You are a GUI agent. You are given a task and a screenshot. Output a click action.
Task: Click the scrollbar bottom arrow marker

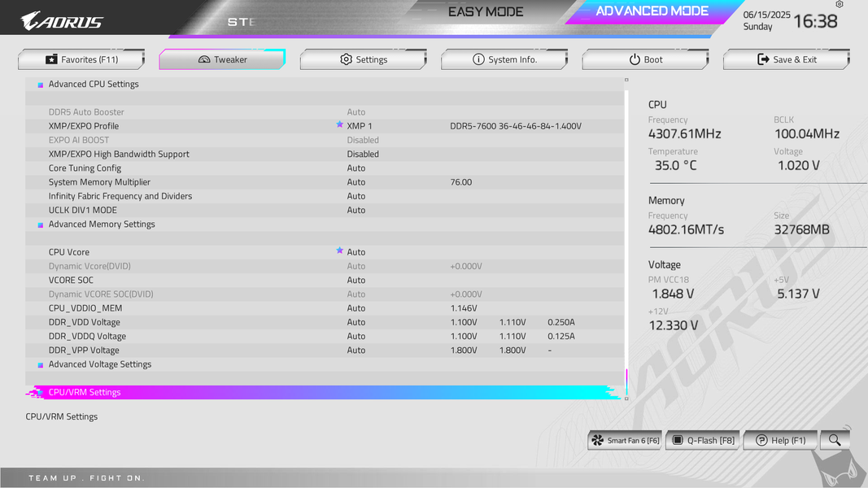point(626,399)
